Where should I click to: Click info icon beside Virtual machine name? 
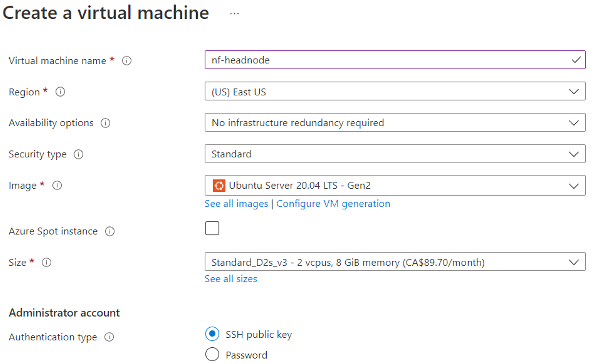tap(127, 61)
